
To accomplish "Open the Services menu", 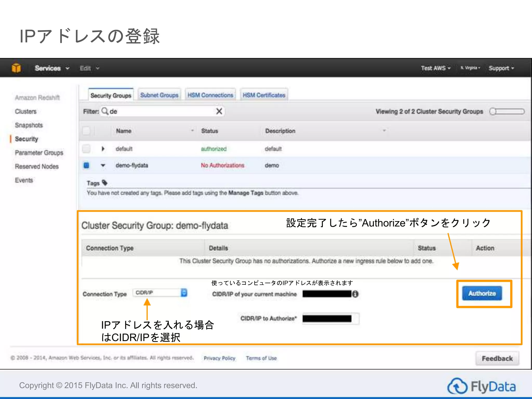I will click(x=52, y=68).
